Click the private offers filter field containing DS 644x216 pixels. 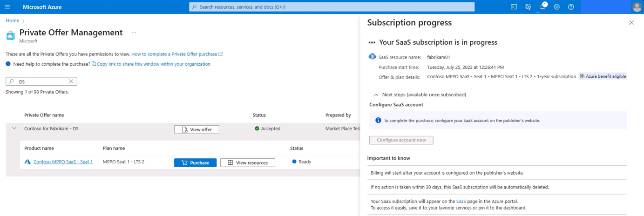41,81
